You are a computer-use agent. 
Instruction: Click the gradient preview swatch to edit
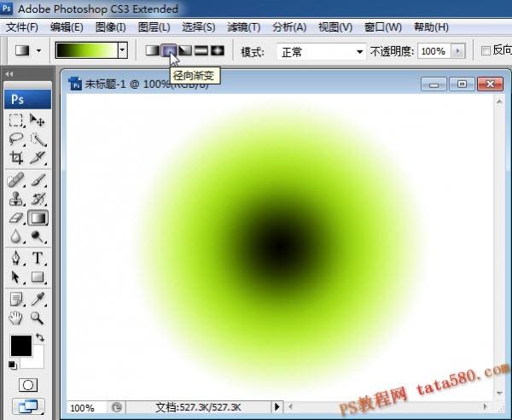[87, 50]
